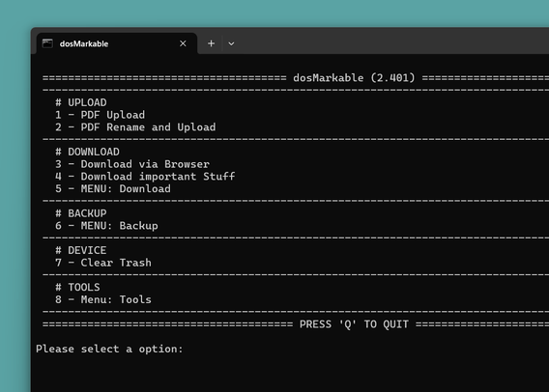Click the '# BACKUP' heading
This screenshot has width=549, height=392.
click(x=81, y=213)
